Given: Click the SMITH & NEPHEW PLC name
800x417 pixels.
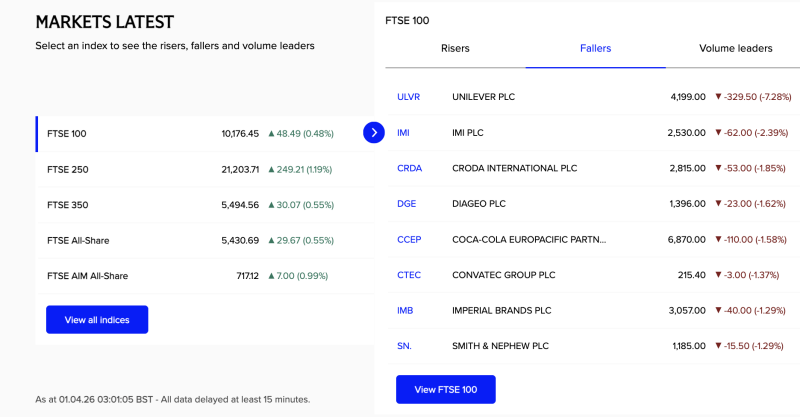Looking at the screenshot, I should pyautogui.click(x=501, y=346).
